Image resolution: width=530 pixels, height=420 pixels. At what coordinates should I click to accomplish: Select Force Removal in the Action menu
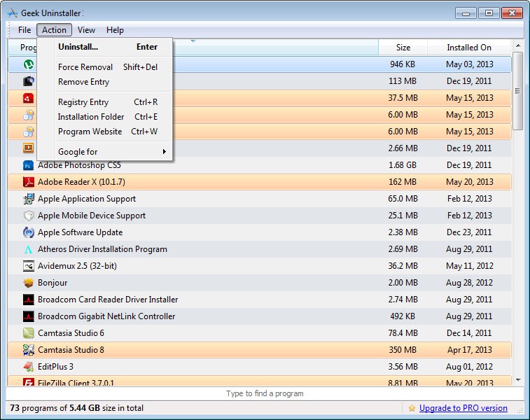tap(85, 67)
